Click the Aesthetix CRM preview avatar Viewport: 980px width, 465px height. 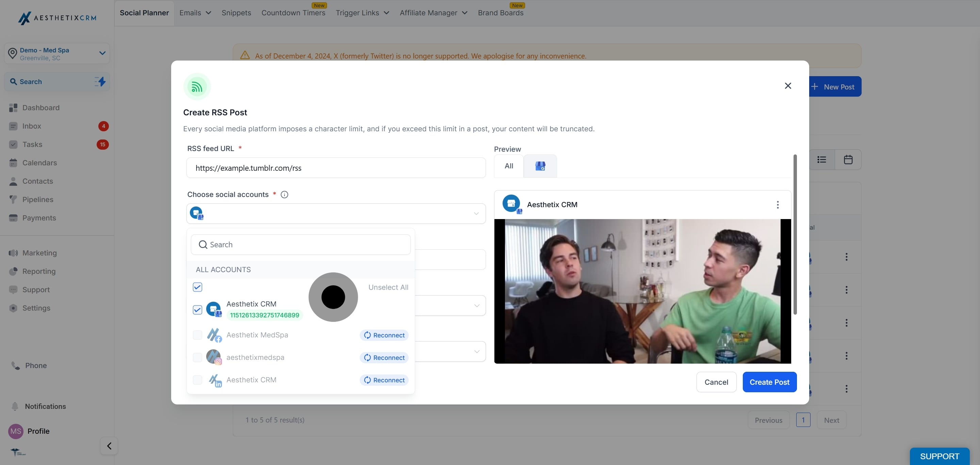tap(512, 204)
